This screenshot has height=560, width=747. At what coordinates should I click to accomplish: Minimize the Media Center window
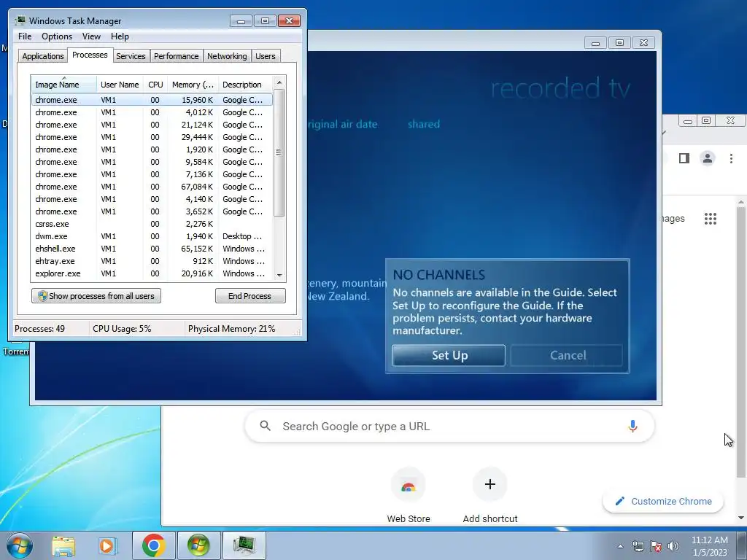coord(595,43)
